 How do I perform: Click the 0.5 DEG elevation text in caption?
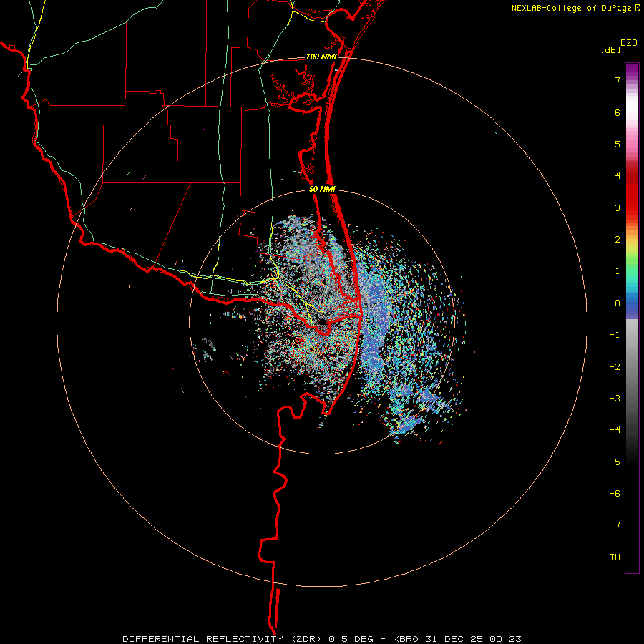351,639
